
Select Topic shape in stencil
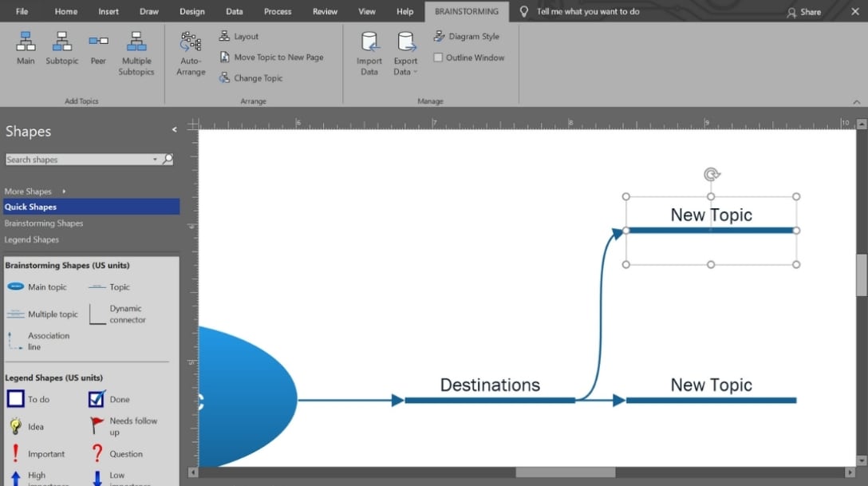pyautogui.click(x=109, y=286)
